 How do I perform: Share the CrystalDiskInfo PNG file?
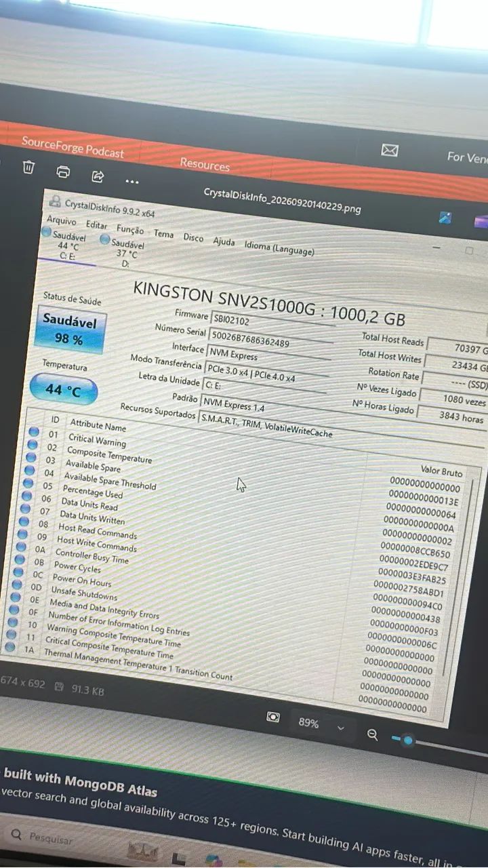point(98,176)
